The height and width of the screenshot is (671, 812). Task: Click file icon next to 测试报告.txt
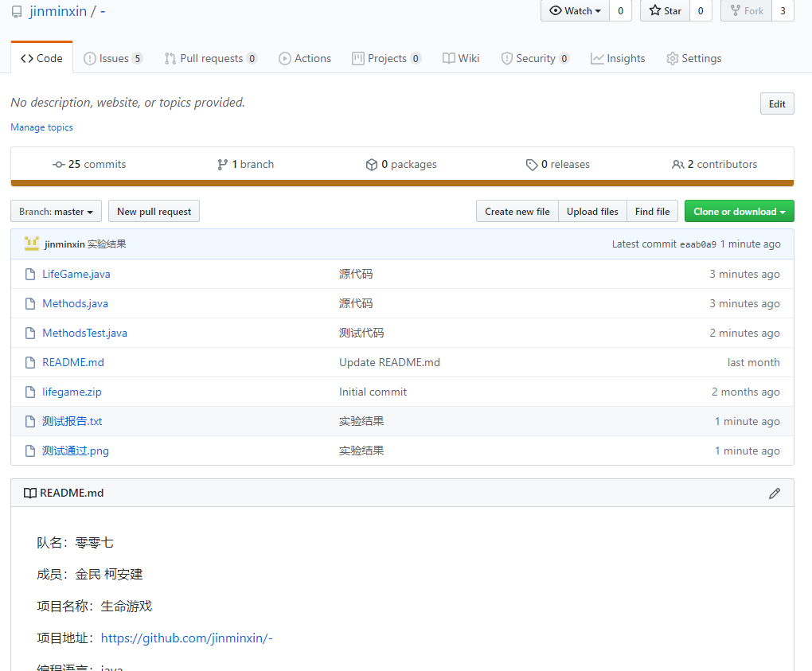coord(30,421)
